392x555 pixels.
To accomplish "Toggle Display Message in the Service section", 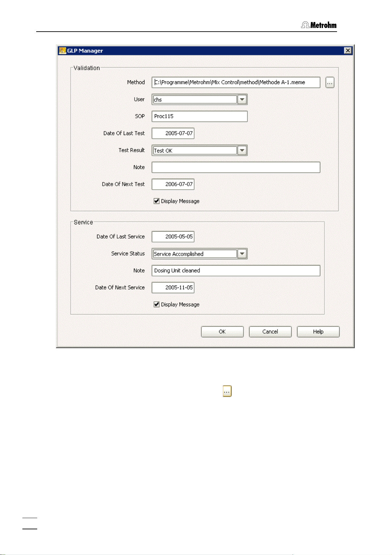I will click(157, 304).
